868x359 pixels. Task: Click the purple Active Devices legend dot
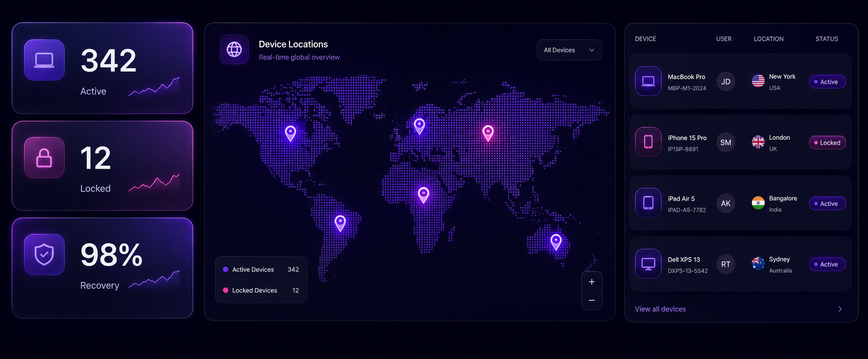[x=225, y=270]
